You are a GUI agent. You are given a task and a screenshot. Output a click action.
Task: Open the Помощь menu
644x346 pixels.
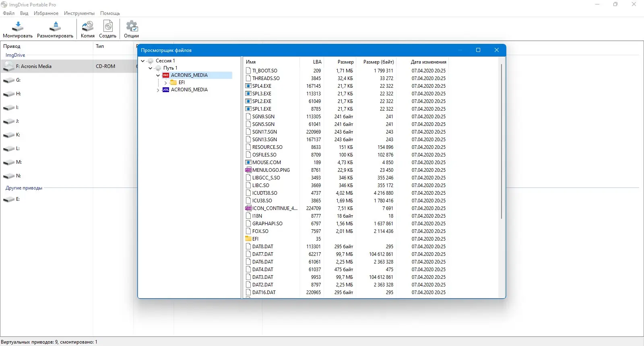tap(110, 13)
